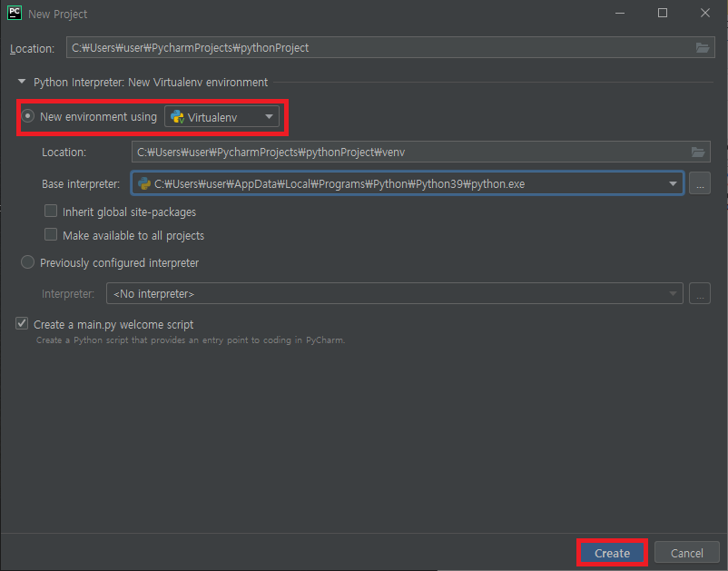Enable Inherit global site-packages checkbox
Viewport: 728px width, 571px height.
(51, 212)
